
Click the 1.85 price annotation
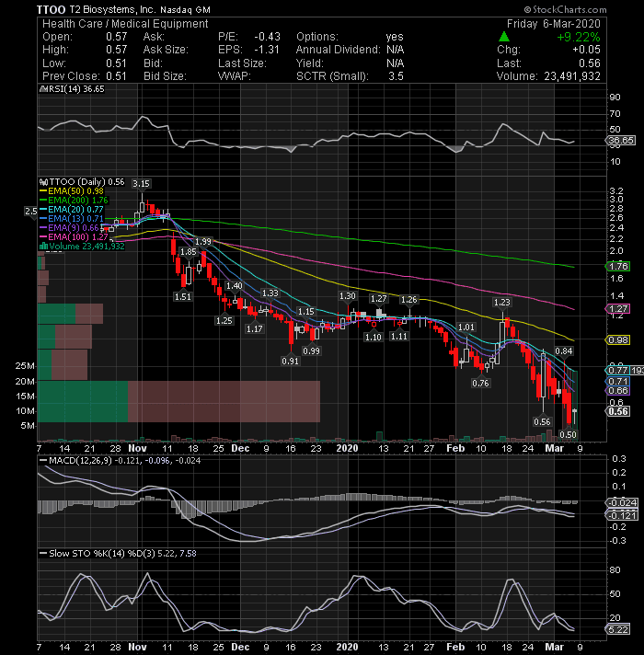pyautogui.click(x=189, y=252)
